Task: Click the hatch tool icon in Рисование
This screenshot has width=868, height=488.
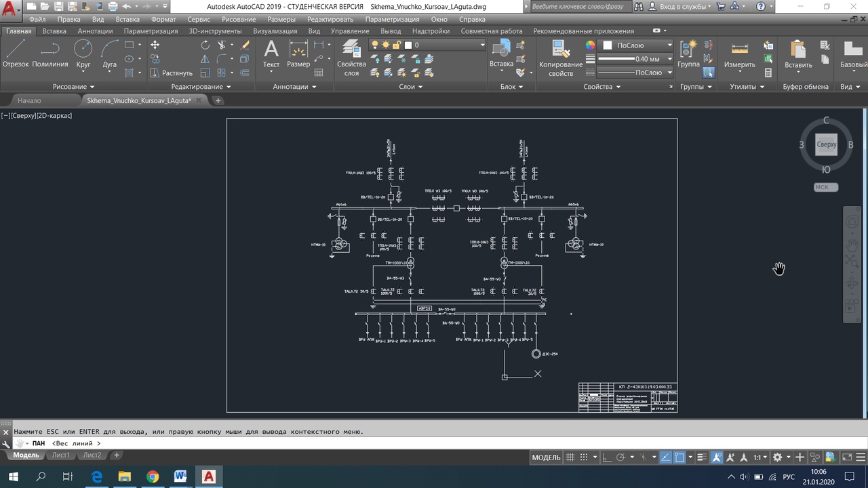Action: coord(129,73)
